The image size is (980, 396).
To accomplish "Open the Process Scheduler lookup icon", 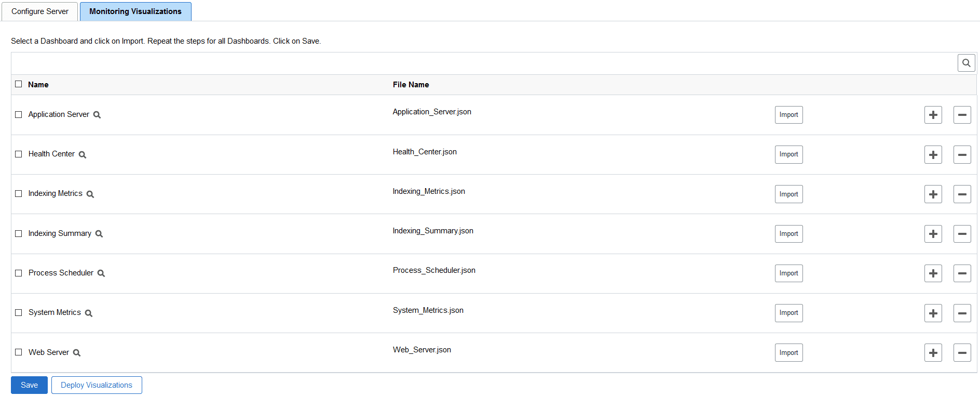I will pos(102,273).
